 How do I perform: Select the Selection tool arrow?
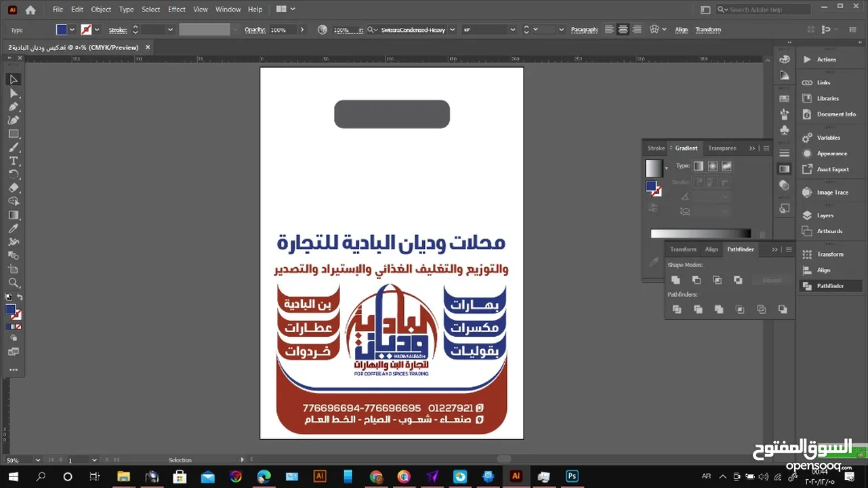14,79
